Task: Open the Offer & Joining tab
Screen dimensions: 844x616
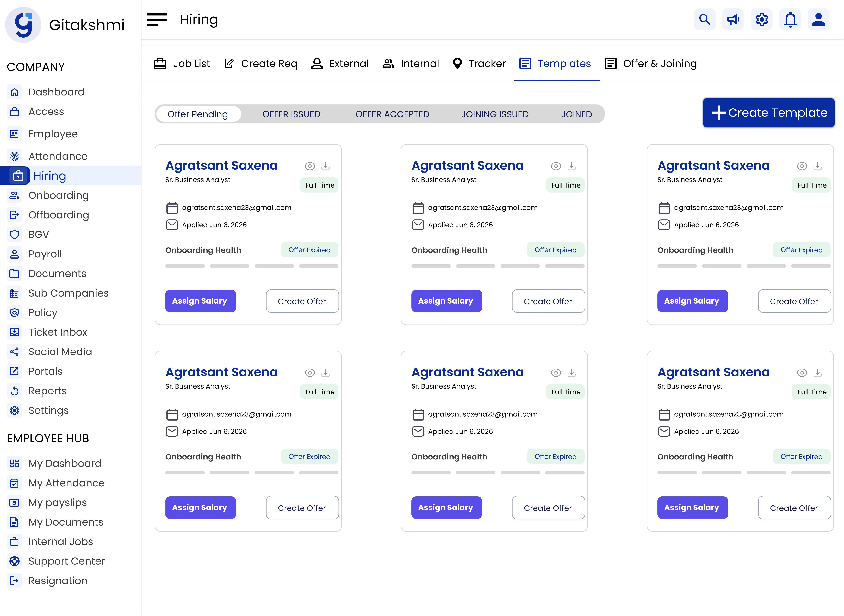Action: (651, 63)
